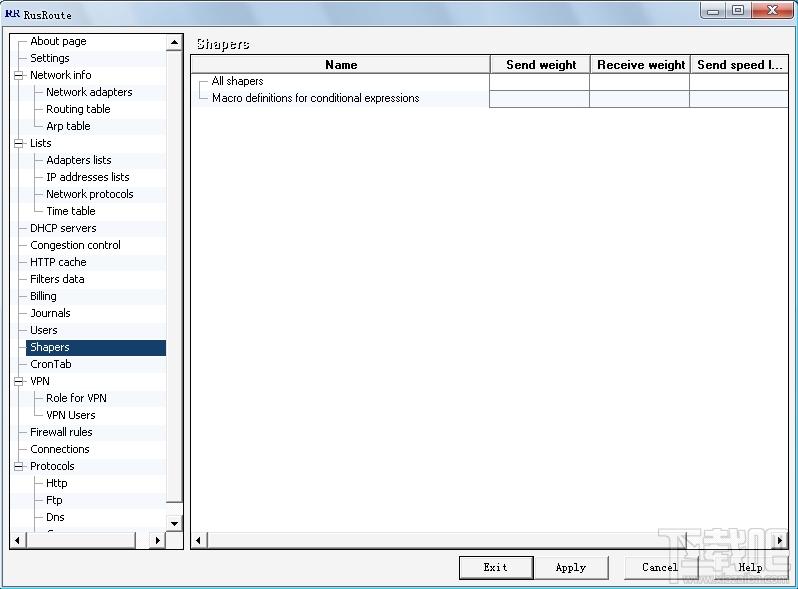Open the DHCP servers page

pyautogui.click(x=63, y=228)
